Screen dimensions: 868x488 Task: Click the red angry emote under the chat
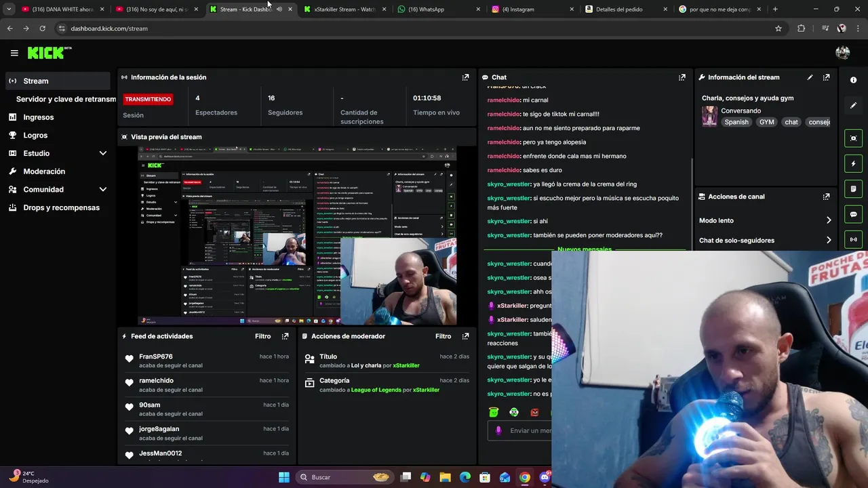tap(534, 412)
